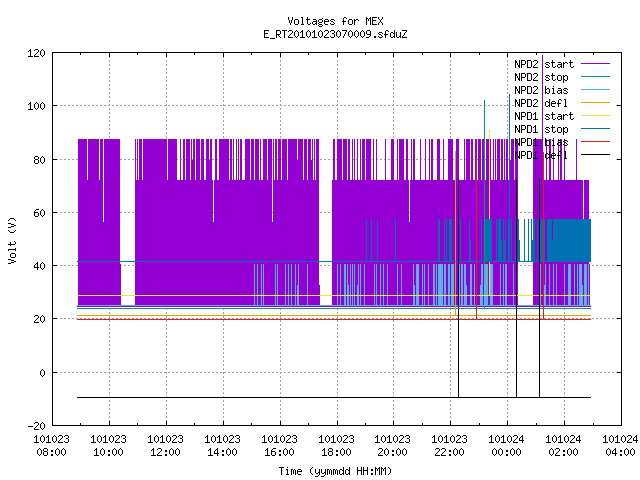Image resolution: width=640 pixels, height=480 pixels.
Task: Click the light blue NPD2 bias legend line sample
Action: [x=596, y=90]
